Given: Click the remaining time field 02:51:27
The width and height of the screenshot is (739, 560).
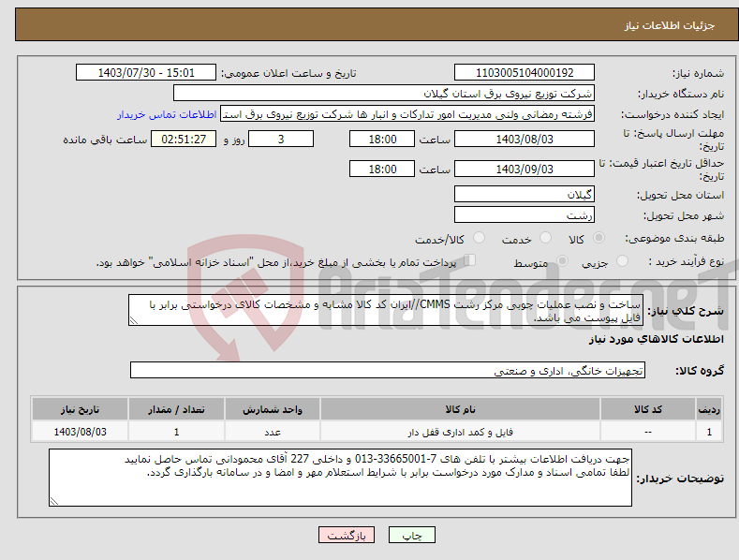Looking at the screenshot, I should pyautogui.click(x=184, y=139).
